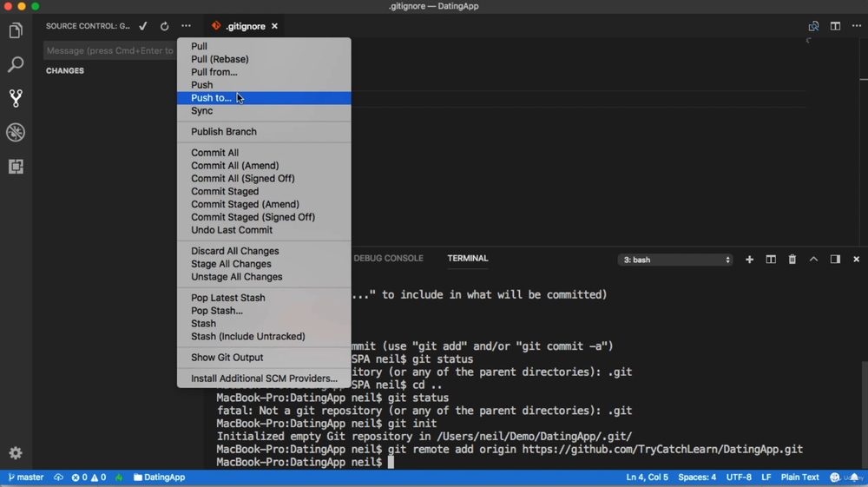
Task: Change indentation via Spaces: 4
Action: coord(697,477)
